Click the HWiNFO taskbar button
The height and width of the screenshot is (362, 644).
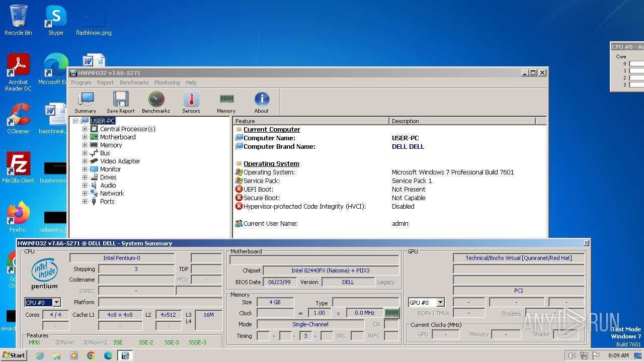pyautogui.click(x=125, y=355)
